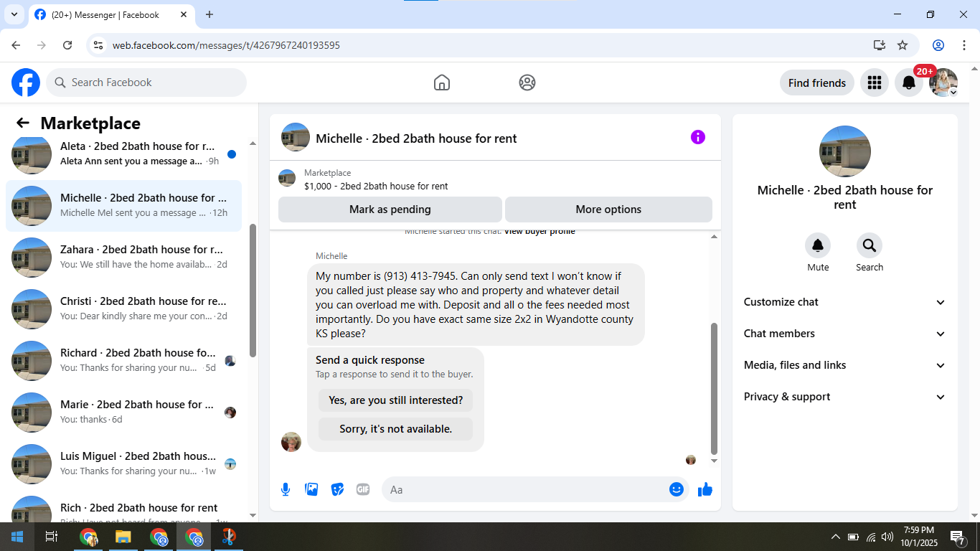Image resolution: width=980 pixels, height=551 pixels.
Task: Open the Snipping Tool taskbar icon
Action: (x=228, y=537)
